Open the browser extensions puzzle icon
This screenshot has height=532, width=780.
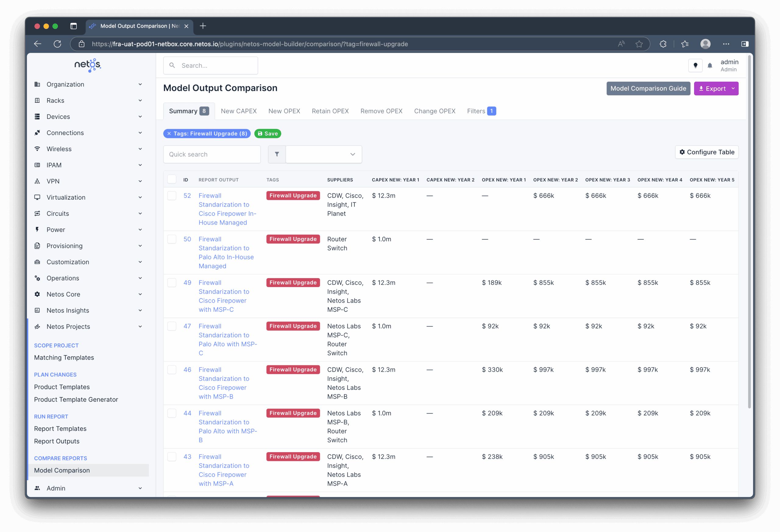pyautogui.click(x=663, y=44)
